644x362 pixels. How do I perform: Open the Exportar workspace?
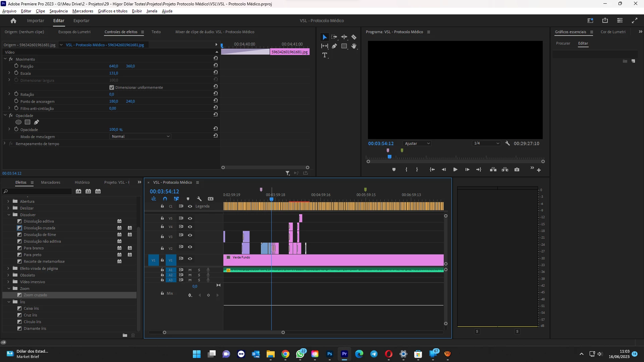pyautogui.click(x=81, y=21)
